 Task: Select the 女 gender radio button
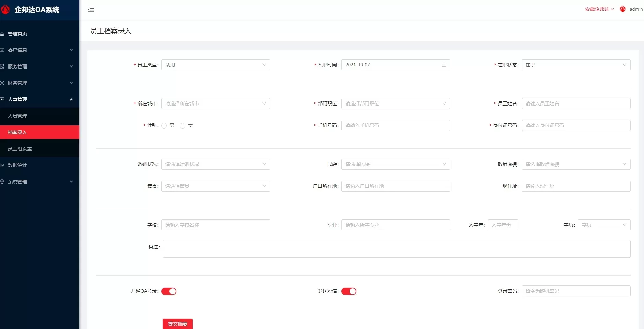click(x=183, y=126)
